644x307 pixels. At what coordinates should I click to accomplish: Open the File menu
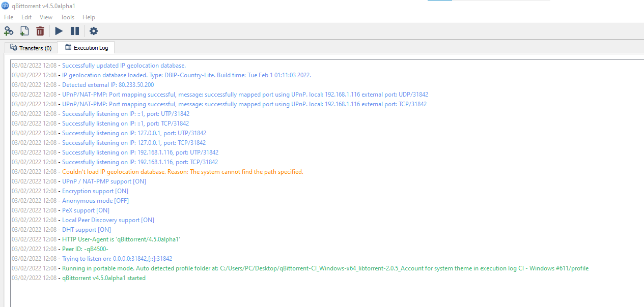[8, 17]
